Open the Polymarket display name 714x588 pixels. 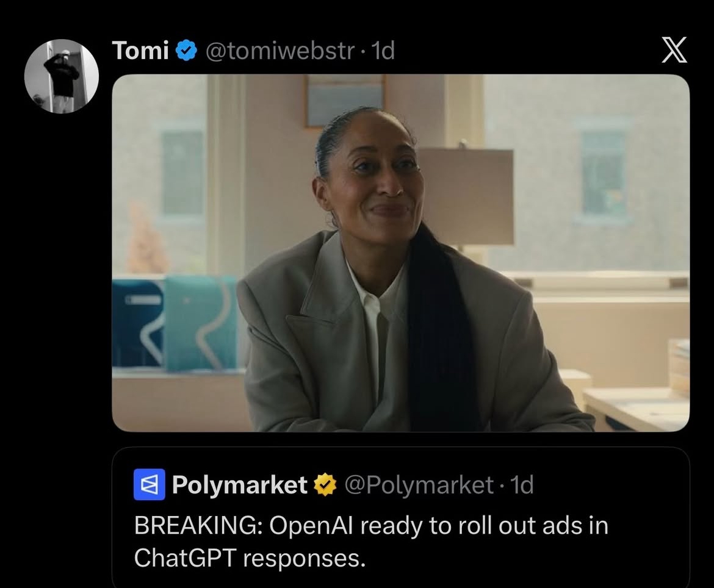[x=239, y=485]
